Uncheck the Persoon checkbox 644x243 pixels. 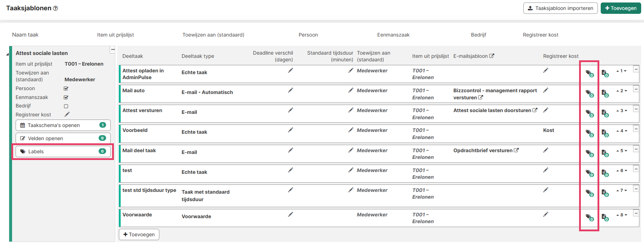tap(66, 88)
